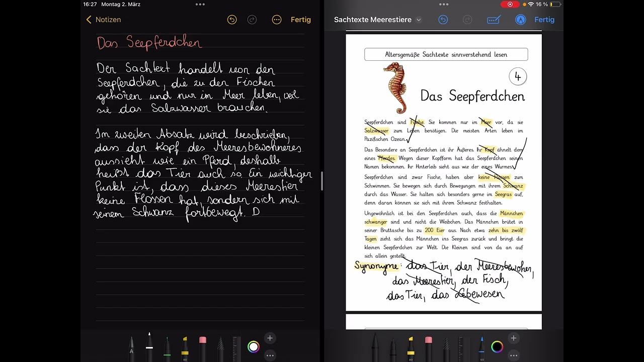Tap the handwritten word Synonyme
644x362 pixels.
point(376,266)
